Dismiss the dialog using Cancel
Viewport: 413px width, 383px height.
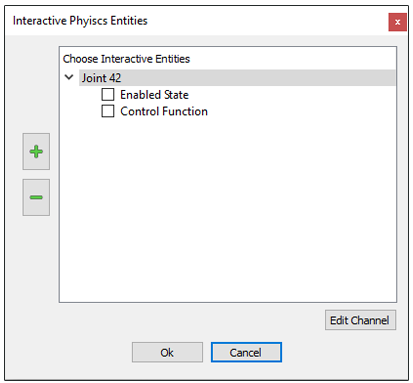tap(246, 352)
